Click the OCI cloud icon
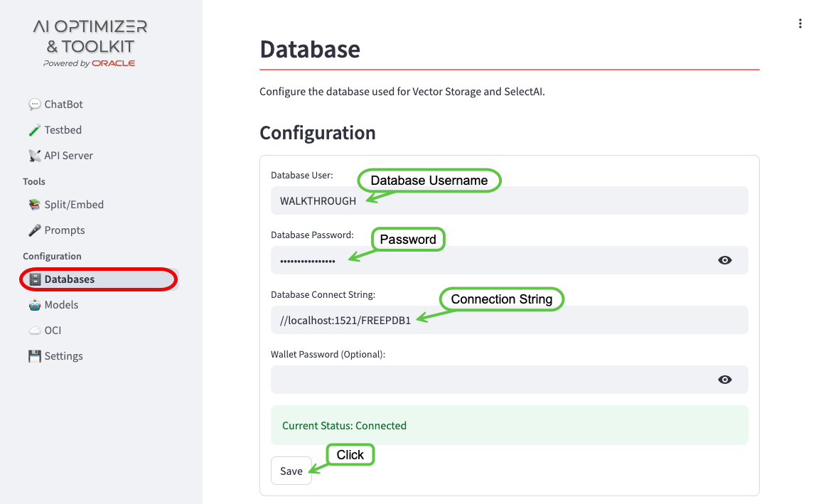The image size is (816, 504). tap(34, 331)
